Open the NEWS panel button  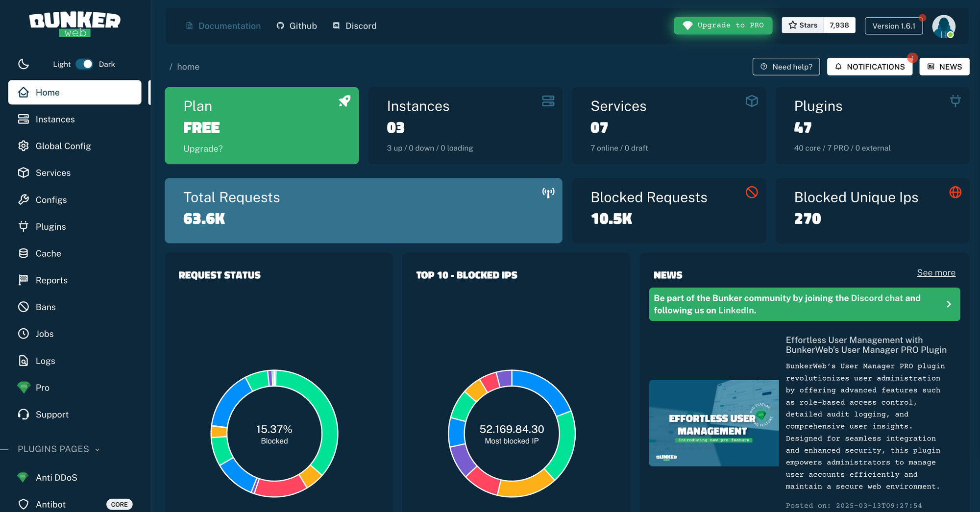click(944, 67)
